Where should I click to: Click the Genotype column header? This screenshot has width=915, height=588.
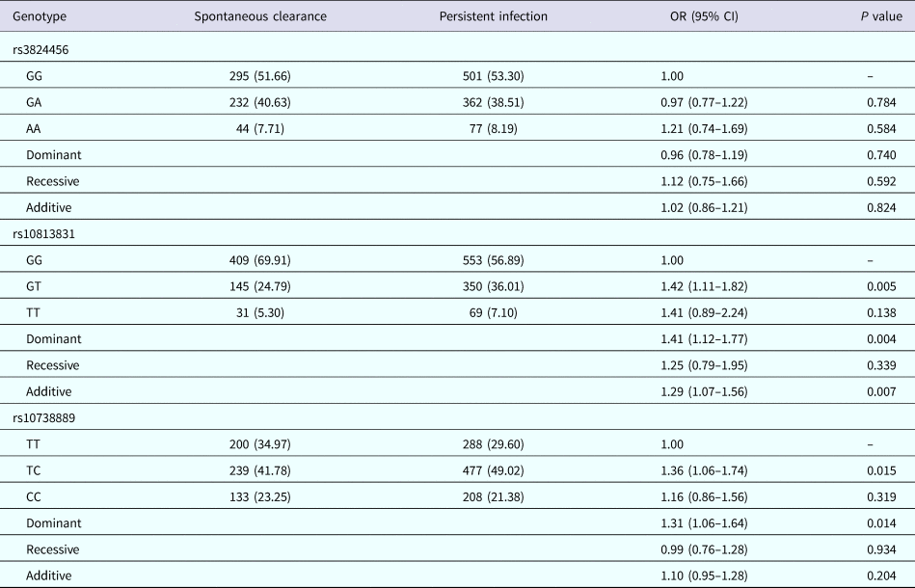[39, 17]
